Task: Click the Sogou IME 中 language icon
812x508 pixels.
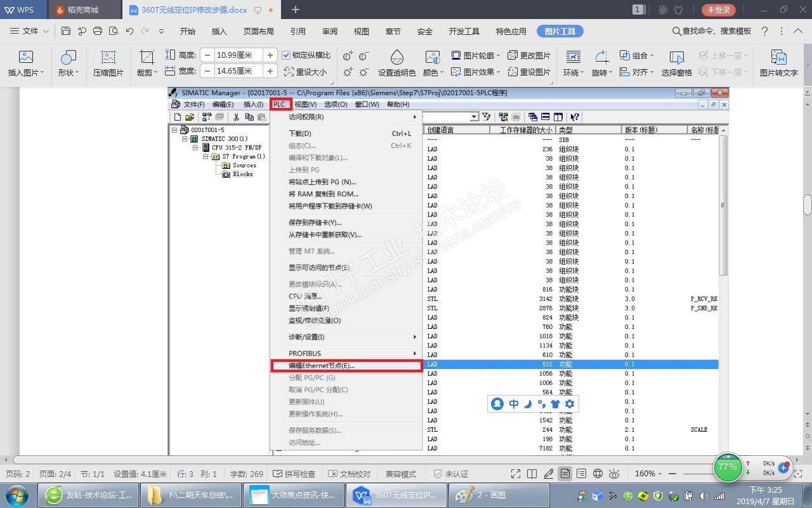Action: tap(514, 404)
